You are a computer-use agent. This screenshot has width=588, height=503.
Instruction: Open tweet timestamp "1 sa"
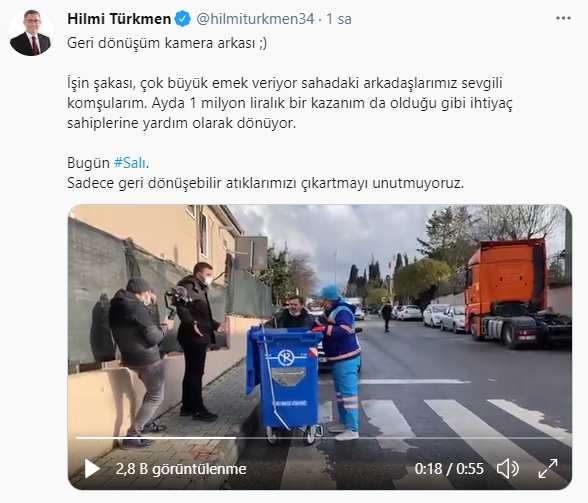click(x=339, y=19)
